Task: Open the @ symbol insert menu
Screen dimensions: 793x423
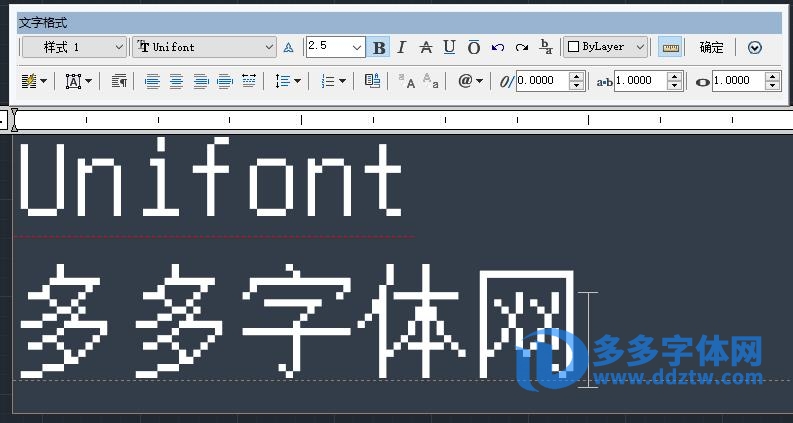Action: 469,81
